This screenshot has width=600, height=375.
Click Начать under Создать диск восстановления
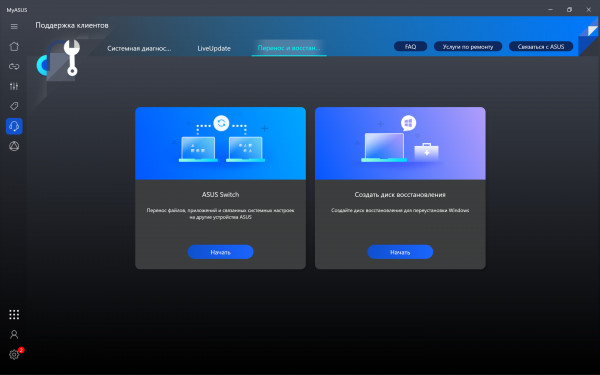coord(400,252)
